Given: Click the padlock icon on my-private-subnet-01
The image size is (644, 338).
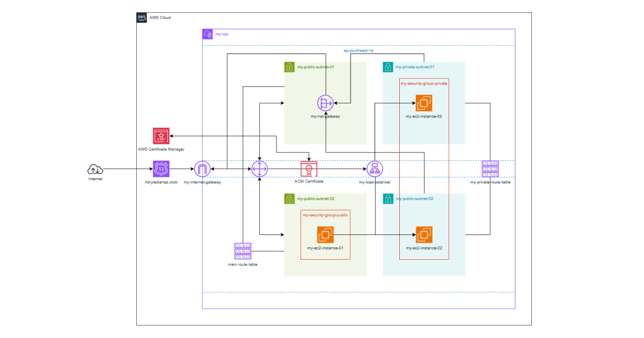Looking at the screenshot, I should pos(388,67).
